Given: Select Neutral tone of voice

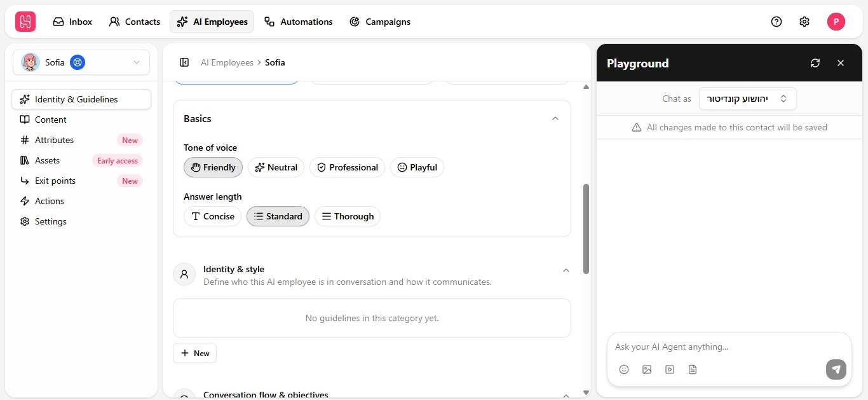Looking at the screenshot, I should [276, 167].
